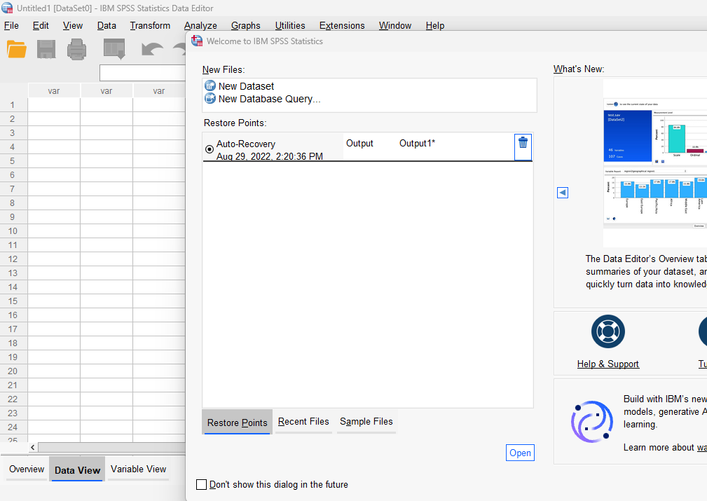The image size is (707, 501).
Task: Open the Window menu
Action: 395,26
